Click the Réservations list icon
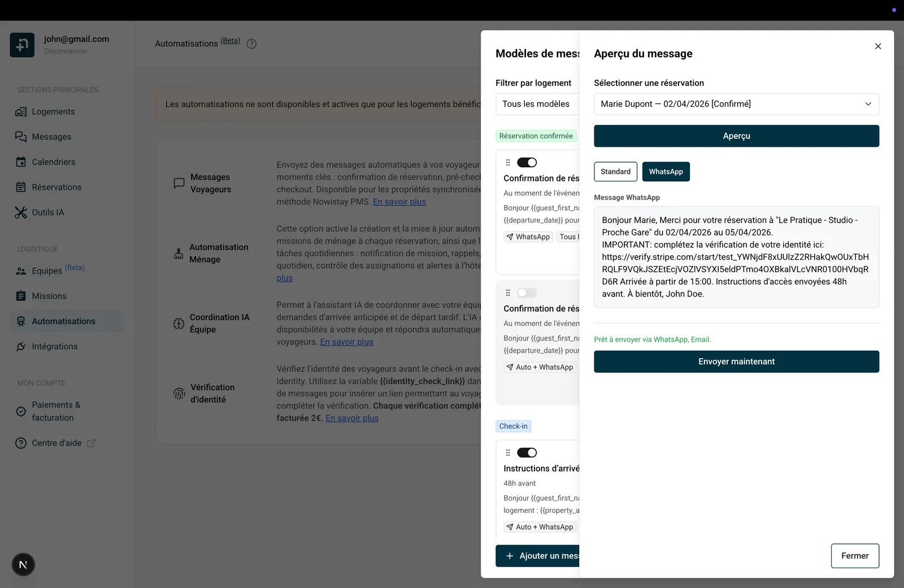The width and height of the screenshot is (904, 588). pyautogui.click(x=21, y=187)
